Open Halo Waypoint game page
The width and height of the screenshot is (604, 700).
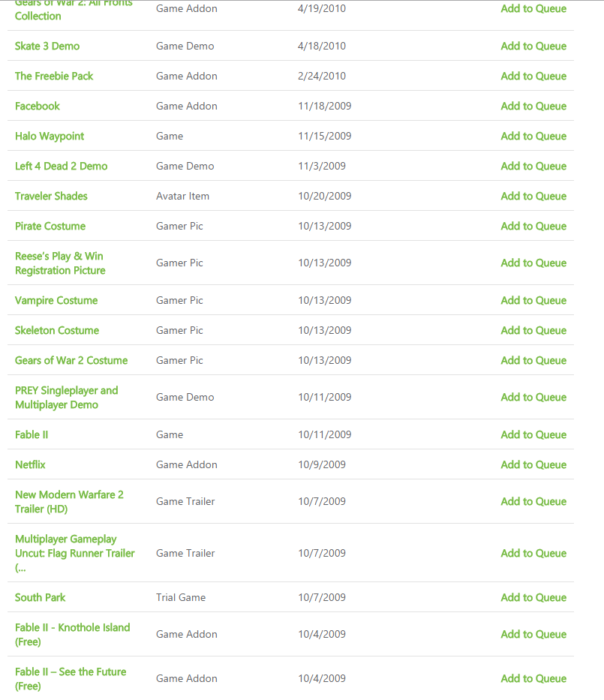click(x=50, y=136)
